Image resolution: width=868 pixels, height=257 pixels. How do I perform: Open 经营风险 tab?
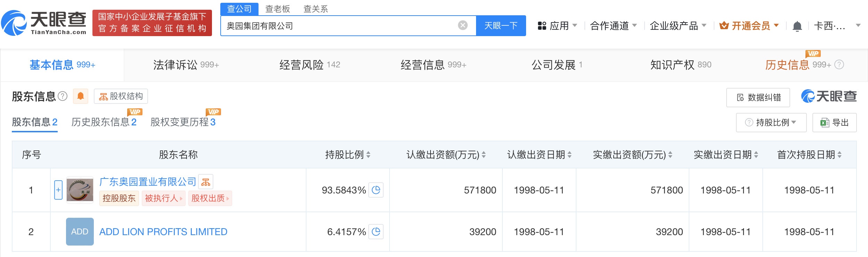(310, 65)
